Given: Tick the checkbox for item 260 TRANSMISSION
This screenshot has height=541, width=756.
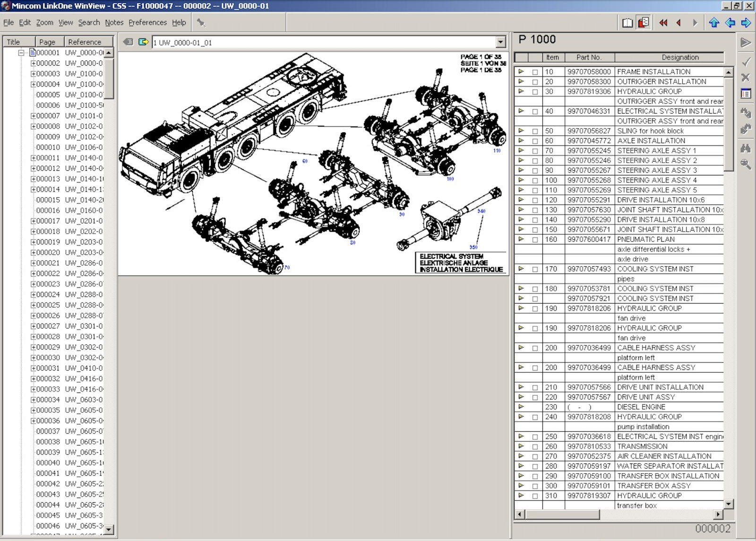Looking at the screenshot, I should [x=535, y=446].
